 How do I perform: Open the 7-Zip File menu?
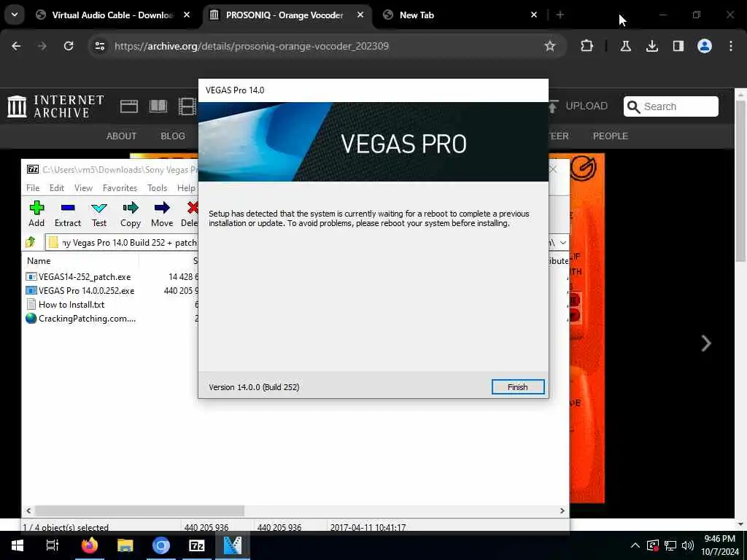tap(33, 187)
